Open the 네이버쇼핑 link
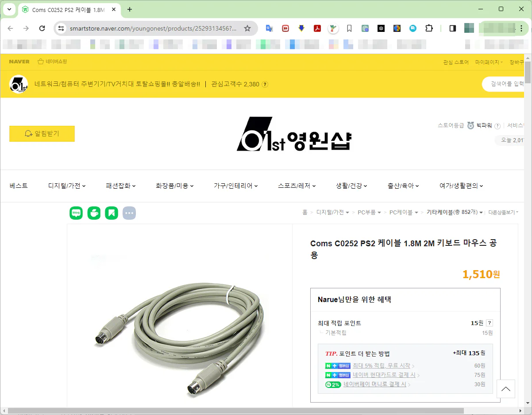Viewport: 532px width, 415px height. (52, 62)
